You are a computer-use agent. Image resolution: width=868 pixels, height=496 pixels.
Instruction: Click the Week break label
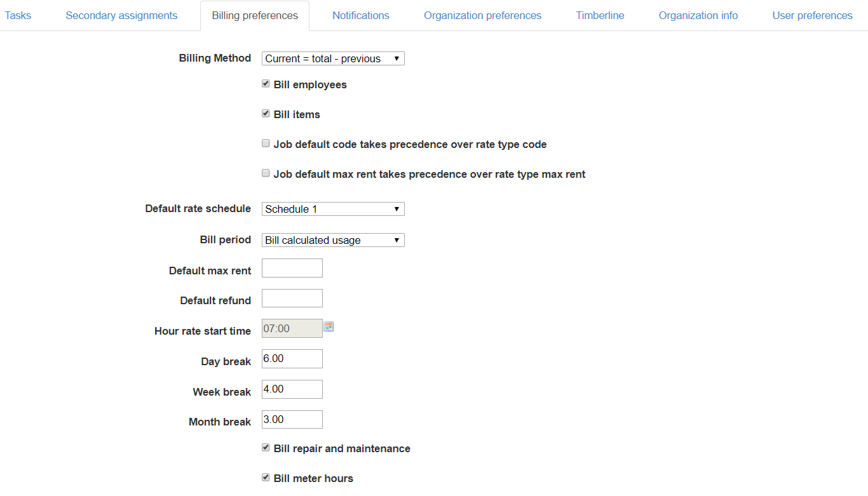click(x=222, y=392)
